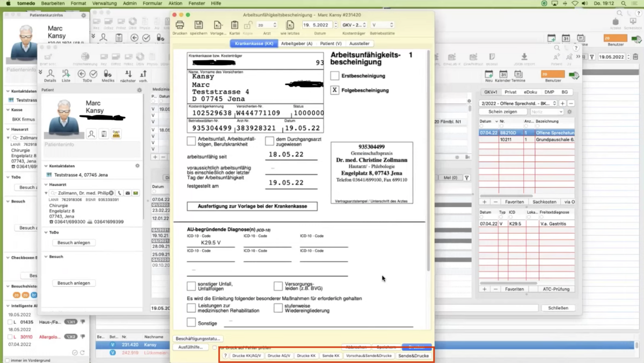Open the Arzt 'zo' dropdown

click(x=267, y=25)
